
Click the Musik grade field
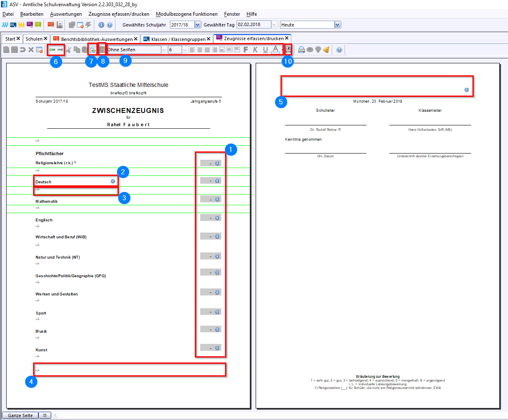point(211,329)
